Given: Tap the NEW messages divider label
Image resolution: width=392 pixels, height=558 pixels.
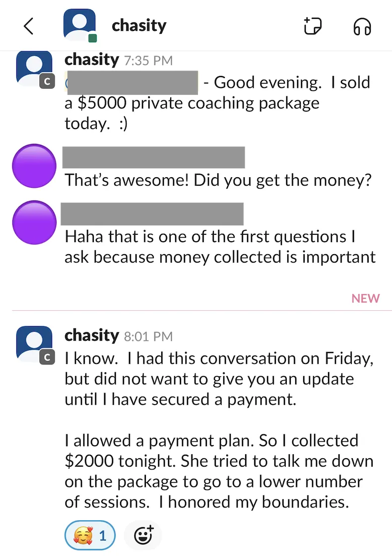Looking at the screenshot, I should tap(365, 298).
